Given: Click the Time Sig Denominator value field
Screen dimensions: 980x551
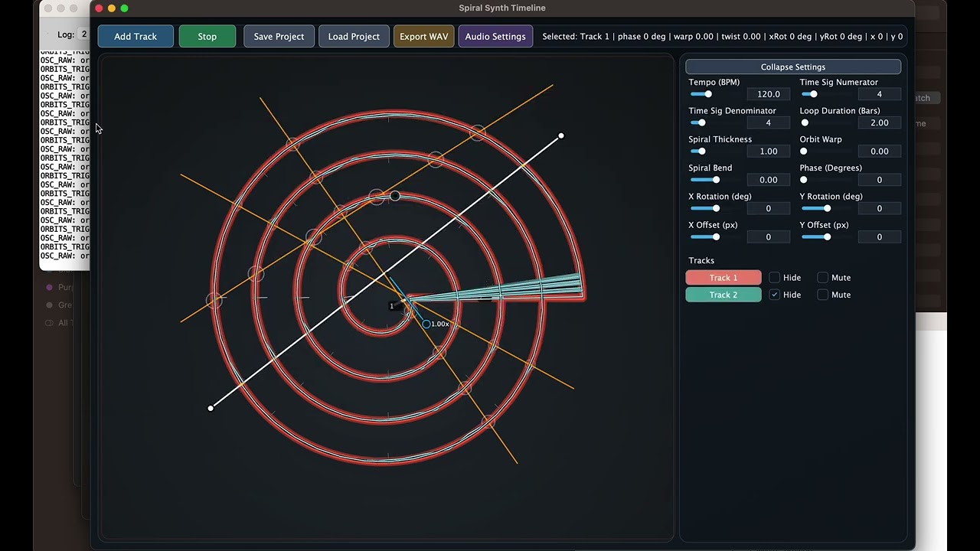Looking at the screenshot, I should pyautogui.click(x=769, y=122).
